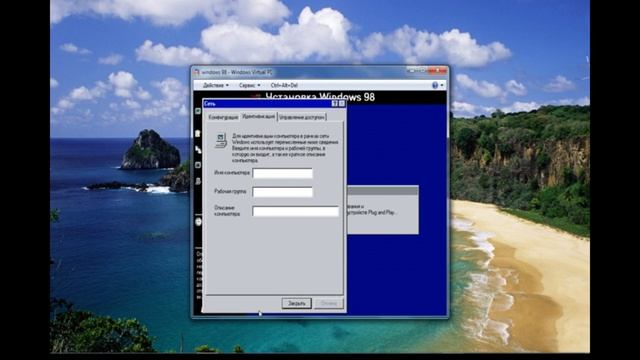Screen dimensions: 640x360
Task: Open the Управление доступом tab
Action: point(302,117)
